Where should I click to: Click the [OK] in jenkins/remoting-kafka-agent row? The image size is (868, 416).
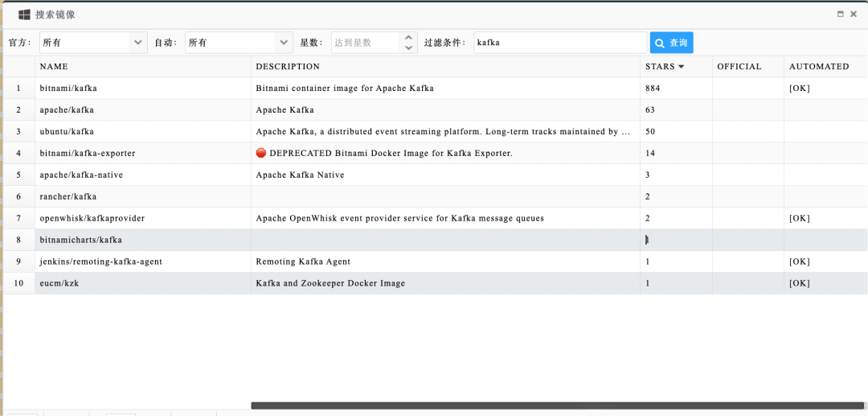coord(800,262)
